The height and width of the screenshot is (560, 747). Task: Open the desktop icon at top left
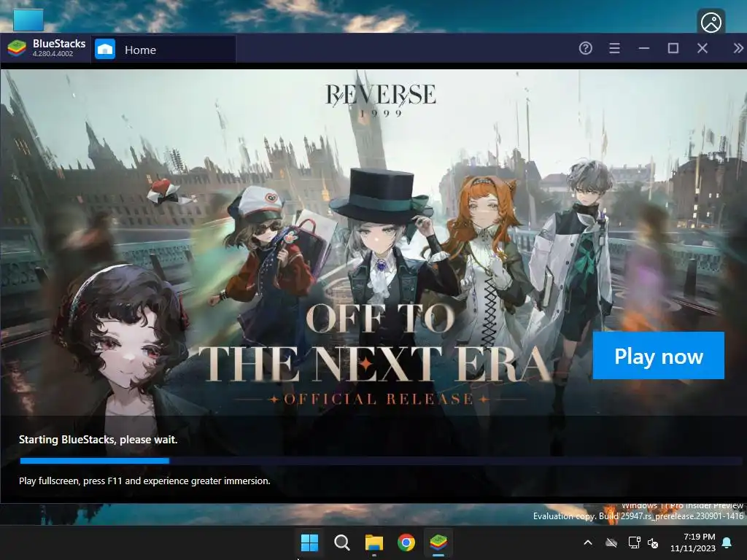(28, 19)
